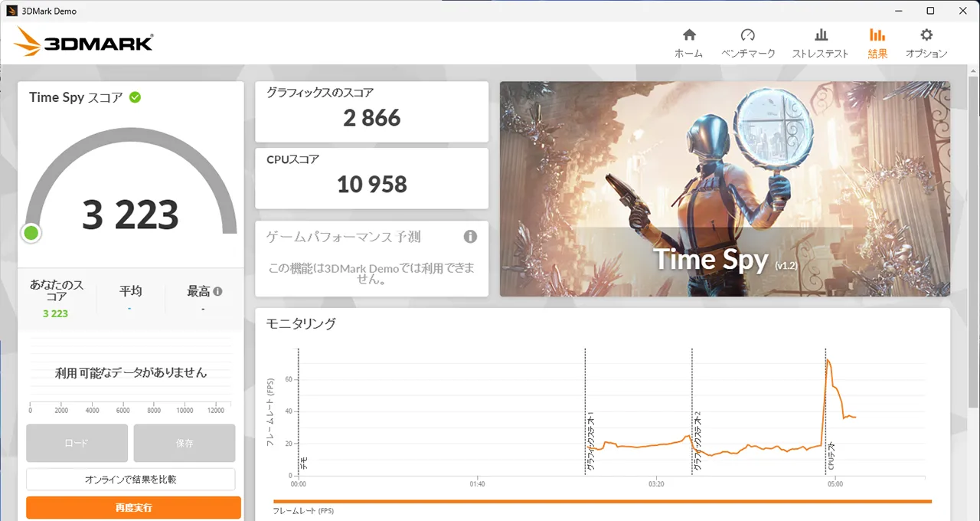Go to the ホーム (Home) tab
Screen dimensions: 980x521
[688, 44]
